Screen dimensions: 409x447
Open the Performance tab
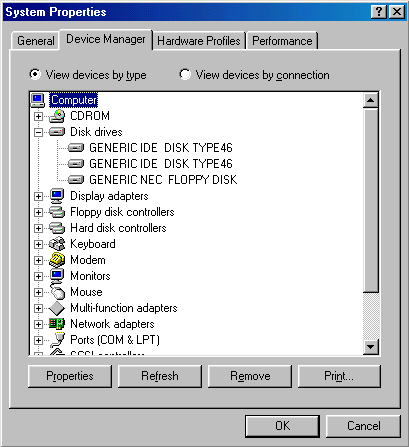282,41
